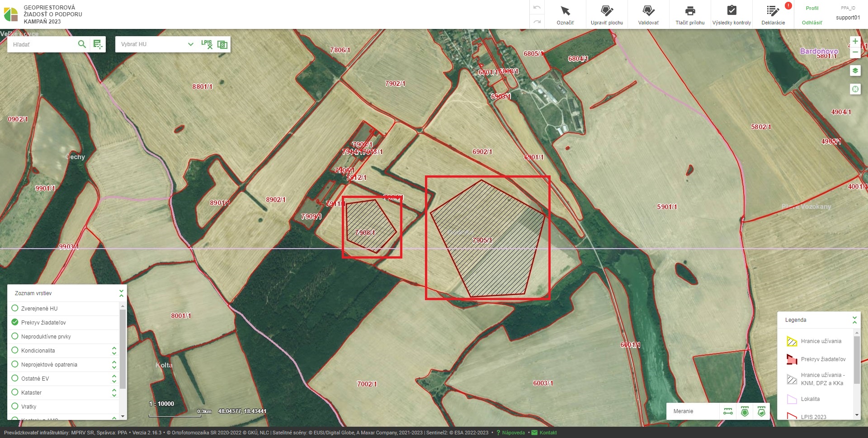Image resolution: width=868 pixels, height=438 pixels.
Task: Click the red alert badge on Deklarácie
Action: [x=788, y=6]
